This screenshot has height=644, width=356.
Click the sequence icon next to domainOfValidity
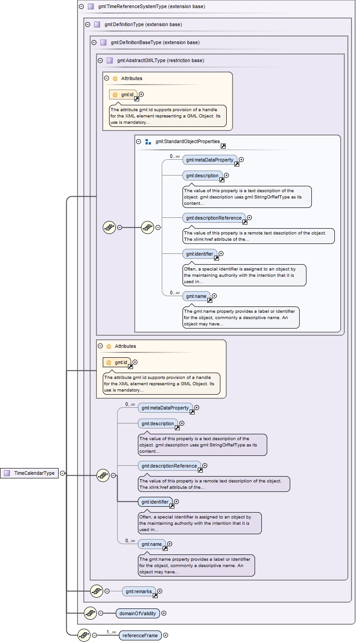(x=91, y=612)
